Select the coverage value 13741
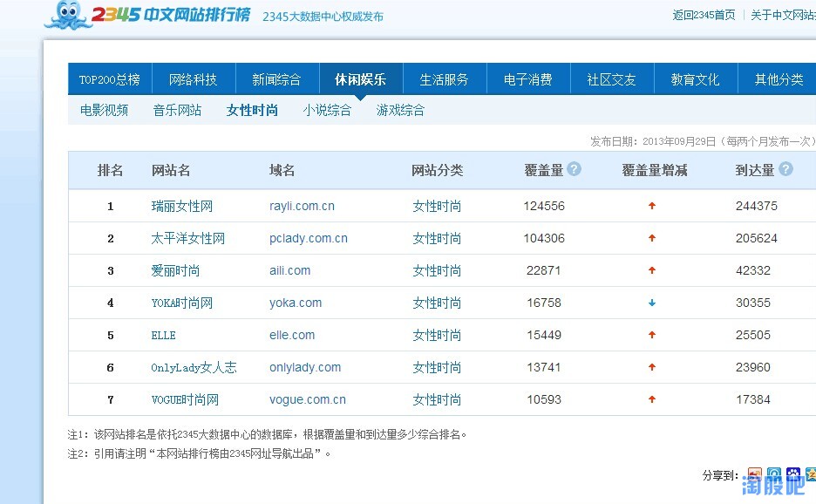The image size is (816, 504). (544, 368)
